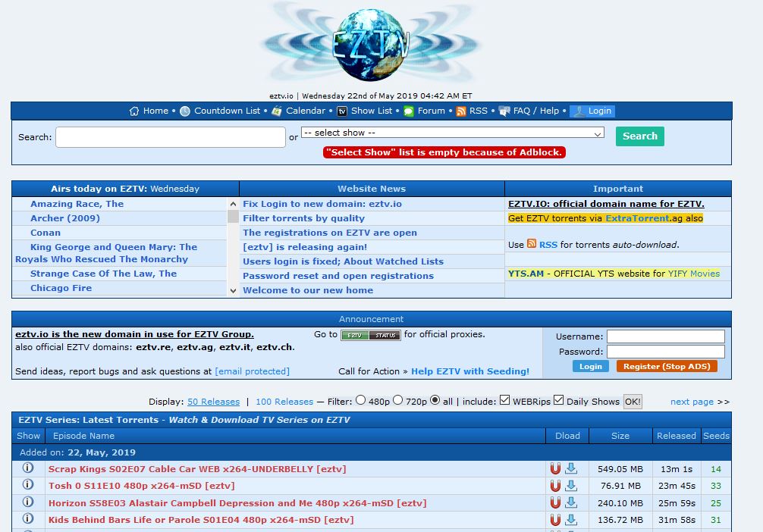The height and width of the screenshot is (532, 763).
Task: Click the magnet icon for Kids Behind Bars
Action: (x=555, y=520)
